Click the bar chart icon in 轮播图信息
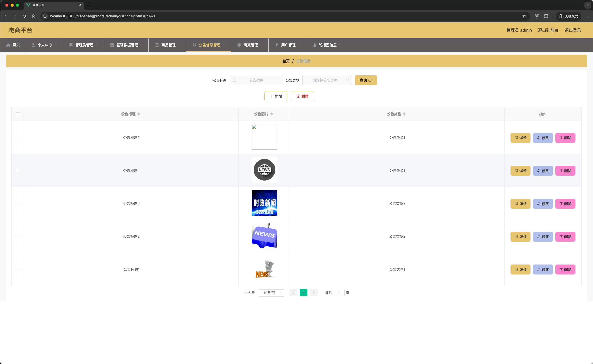Image resolution: width=593 pixels, height=364 pixels. (x=314, y=45)
